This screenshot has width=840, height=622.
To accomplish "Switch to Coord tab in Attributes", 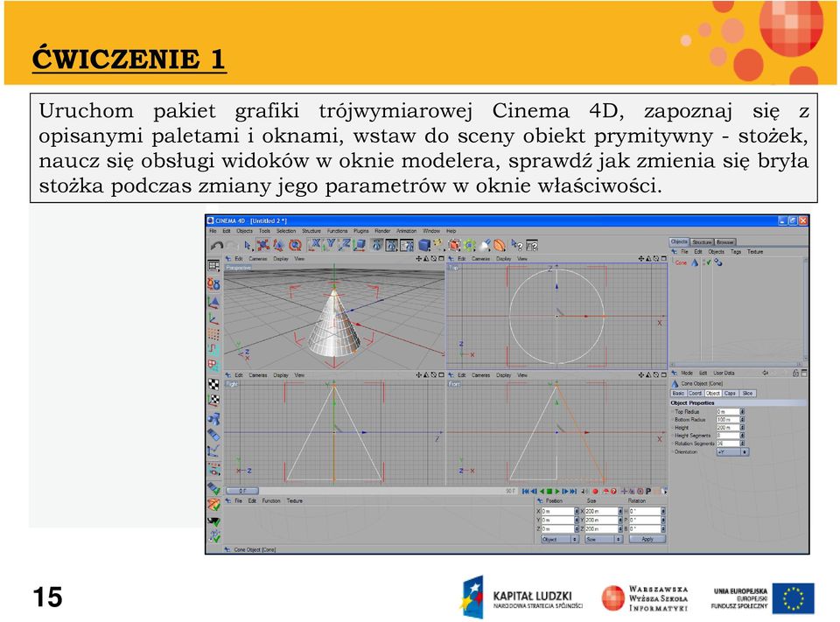I will pyautogui.click(x=696, y=394).
